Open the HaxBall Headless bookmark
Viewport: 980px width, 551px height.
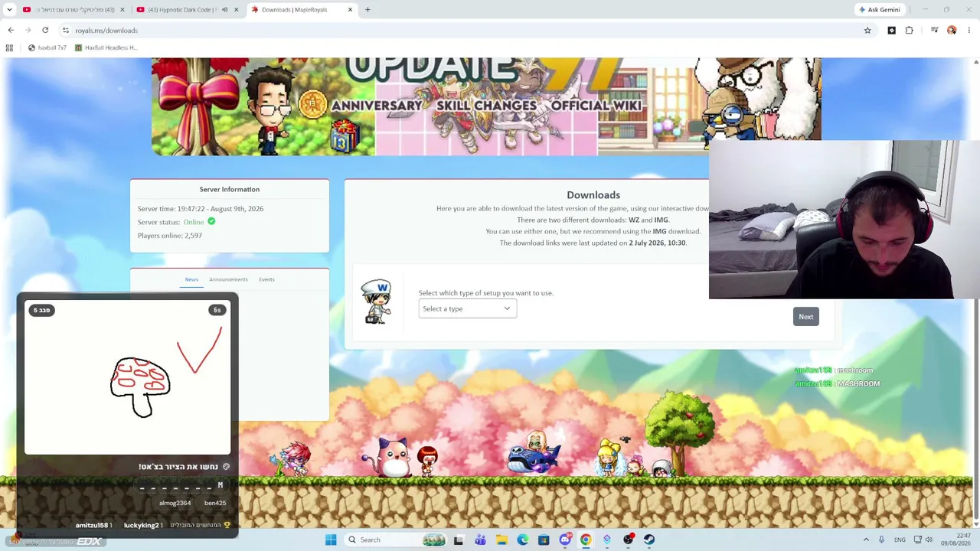[x=106, y=47]
